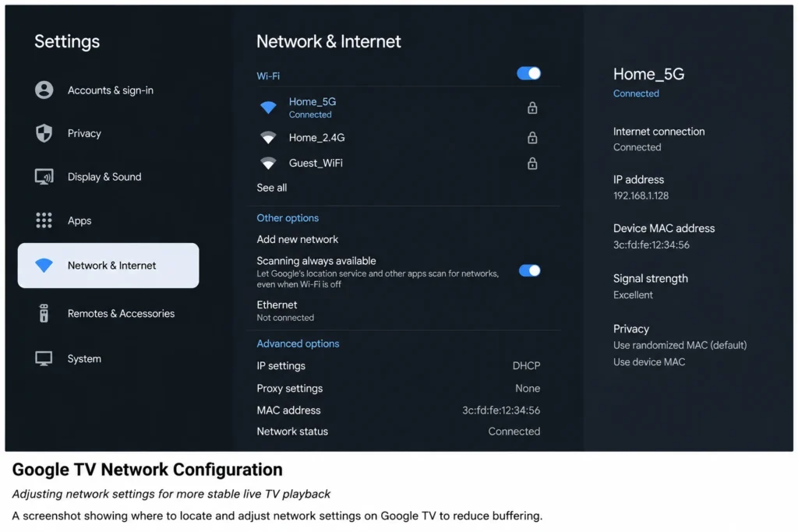This screenshot has width=798, height=532.
Task: Click the Internet connection status entry
Action: click(659, 139)
